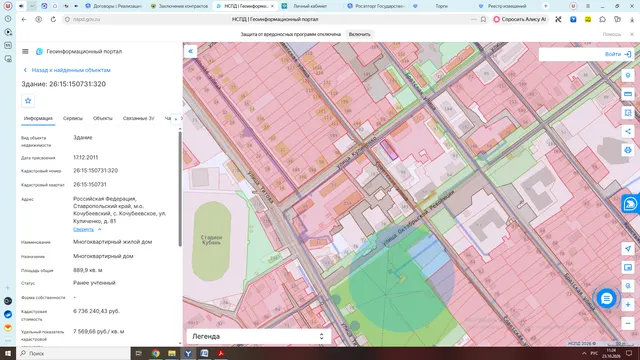Screen dimensions: 640x360
Task: Collapse the address with the Свернуть chevron
Action: click(x=100, y=229)
